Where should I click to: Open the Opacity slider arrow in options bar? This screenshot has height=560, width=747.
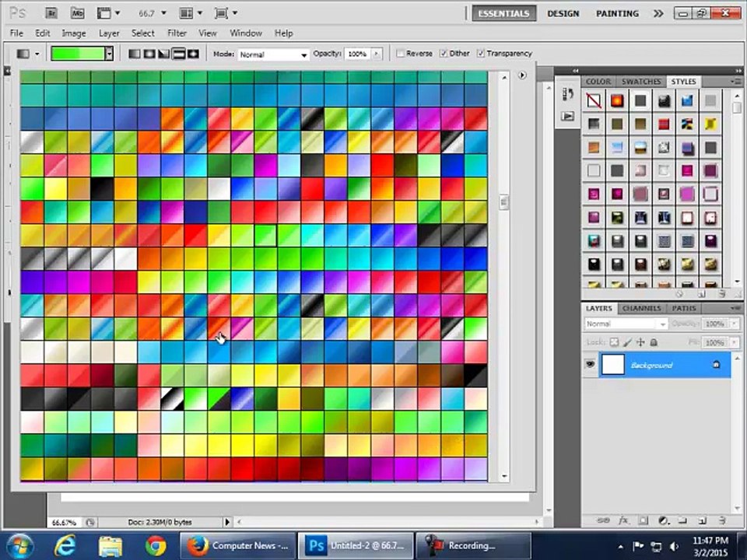(x=377, y=54)
